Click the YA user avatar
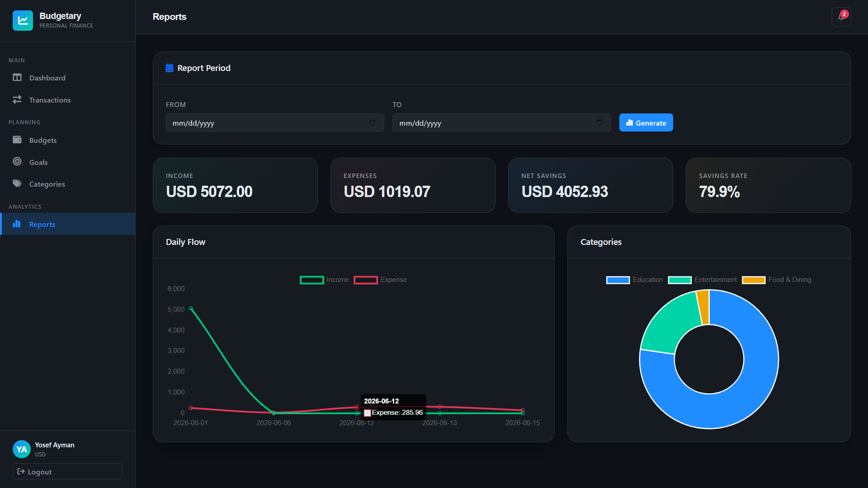This screenshot has width=868, height=488. pos(22,449)
